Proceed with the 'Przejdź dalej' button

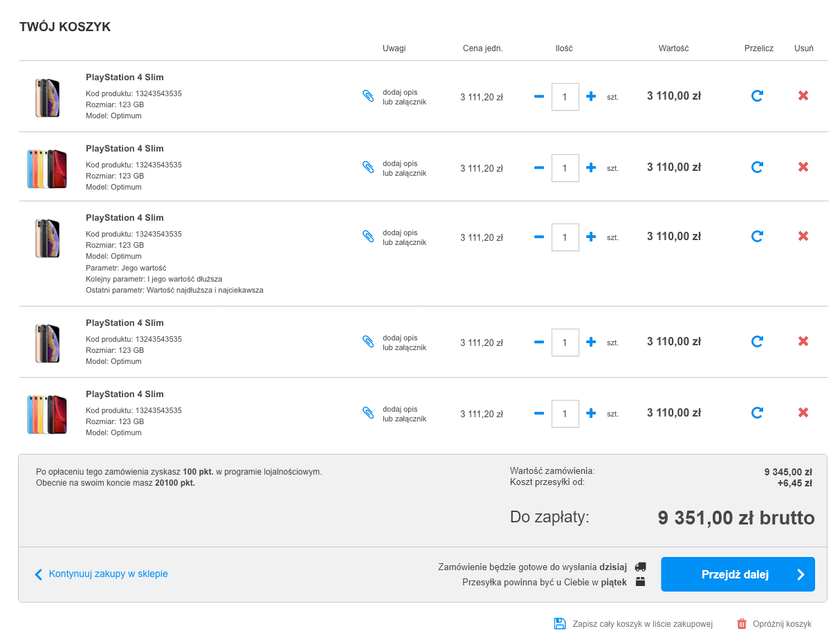coord(738,574)
